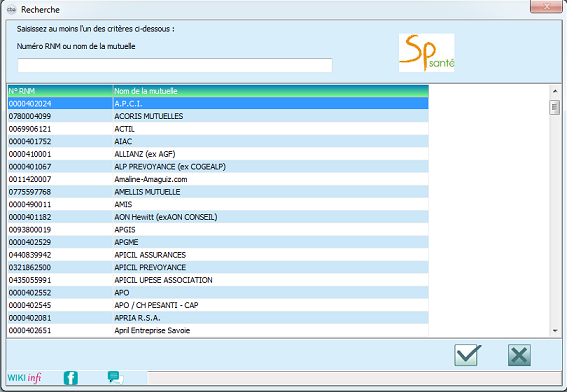Screen dimensions: 567x392
Task: Close the Recherche window
Action: pos(546,7)
